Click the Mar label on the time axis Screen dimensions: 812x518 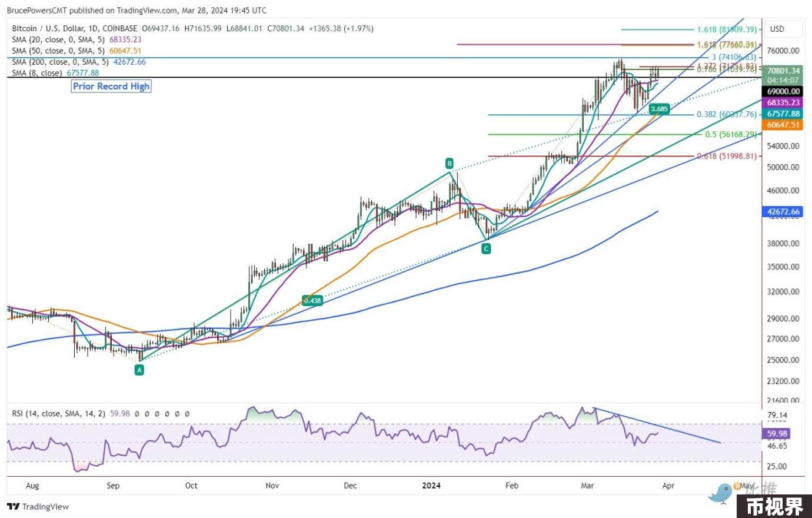click(x=587, y=486)
